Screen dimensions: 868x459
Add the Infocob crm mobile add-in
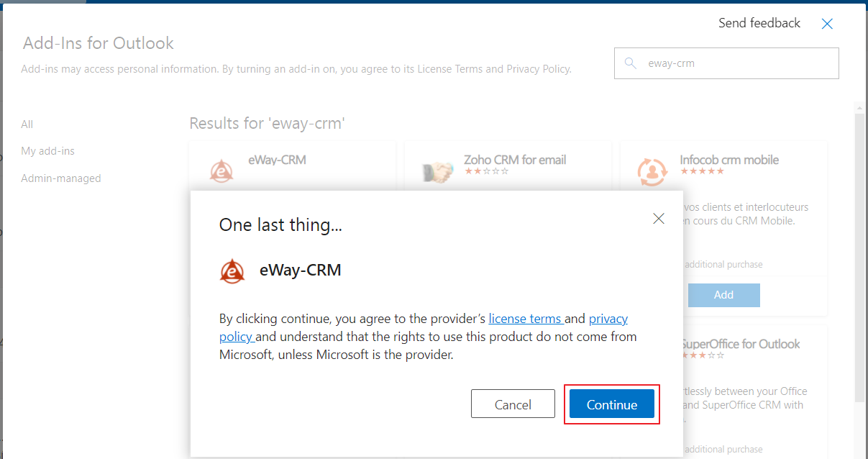click(723, 295)
